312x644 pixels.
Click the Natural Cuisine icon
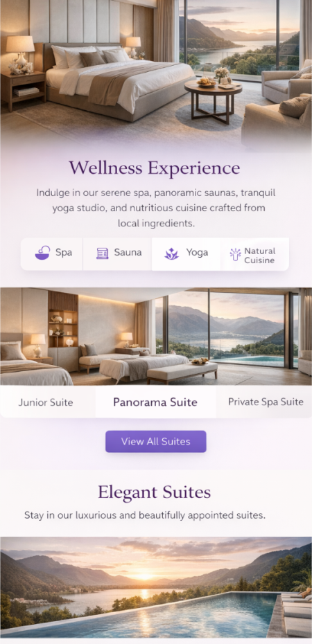click(235, 254)
